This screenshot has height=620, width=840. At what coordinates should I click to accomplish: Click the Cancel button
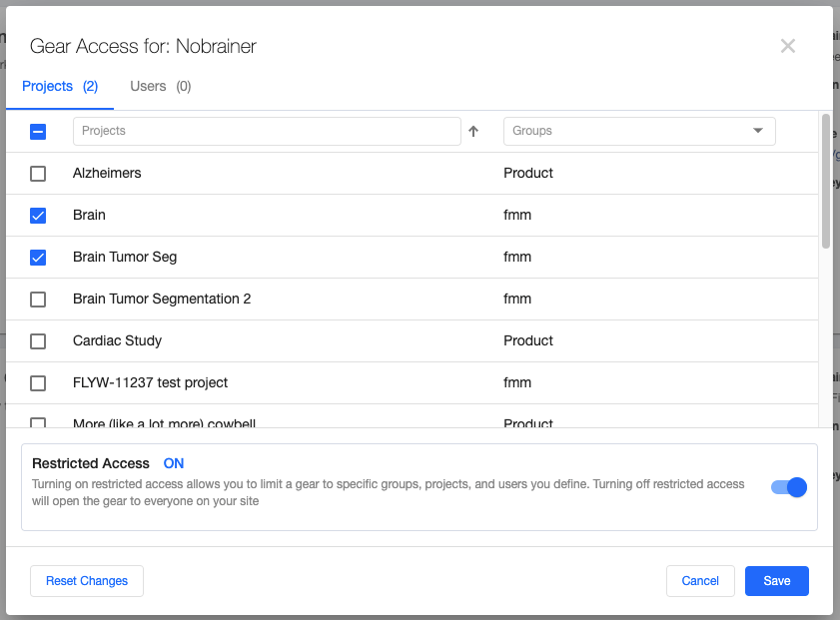point(700,580)
